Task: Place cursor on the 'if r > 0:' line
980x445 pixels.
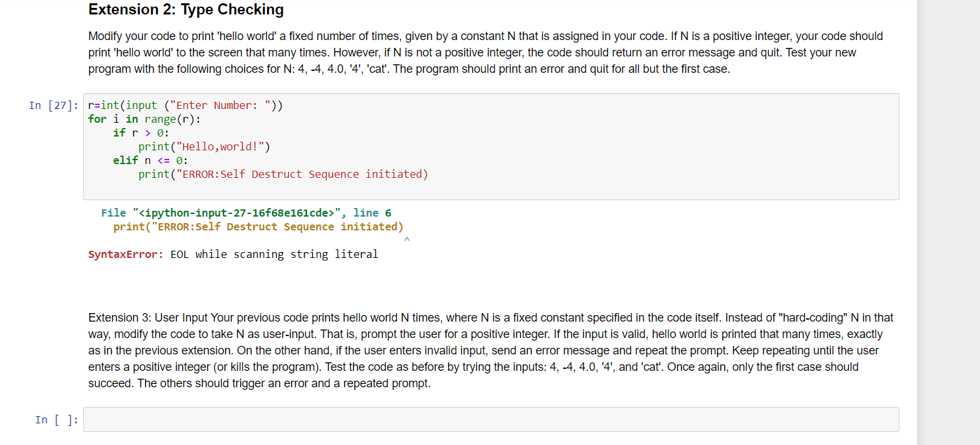Action: 141,133
